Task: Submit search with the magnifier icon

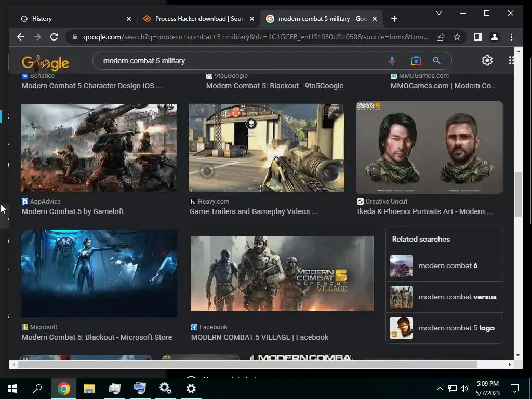Action: (x=436, y=61)
